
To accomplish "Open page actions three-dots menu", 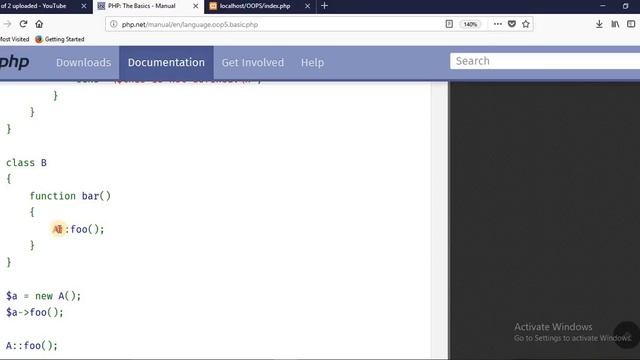I will click(x=498, y=24).
